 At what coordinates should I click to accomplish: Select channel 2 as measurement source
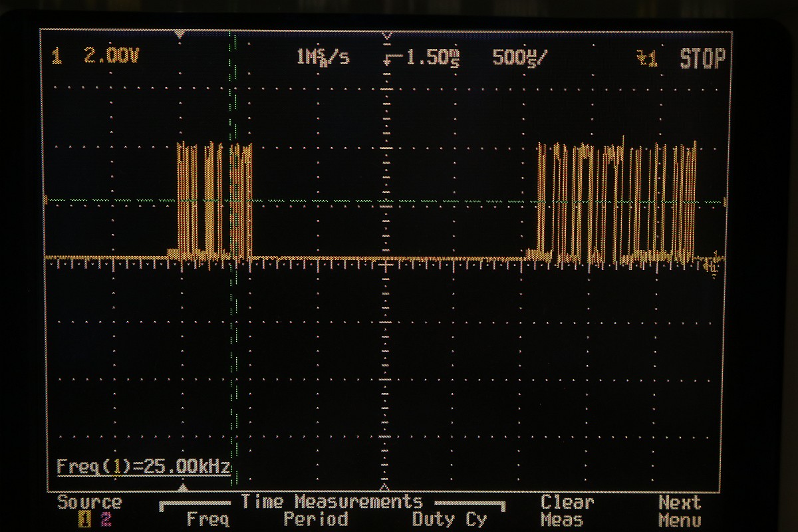click(104, 520)
